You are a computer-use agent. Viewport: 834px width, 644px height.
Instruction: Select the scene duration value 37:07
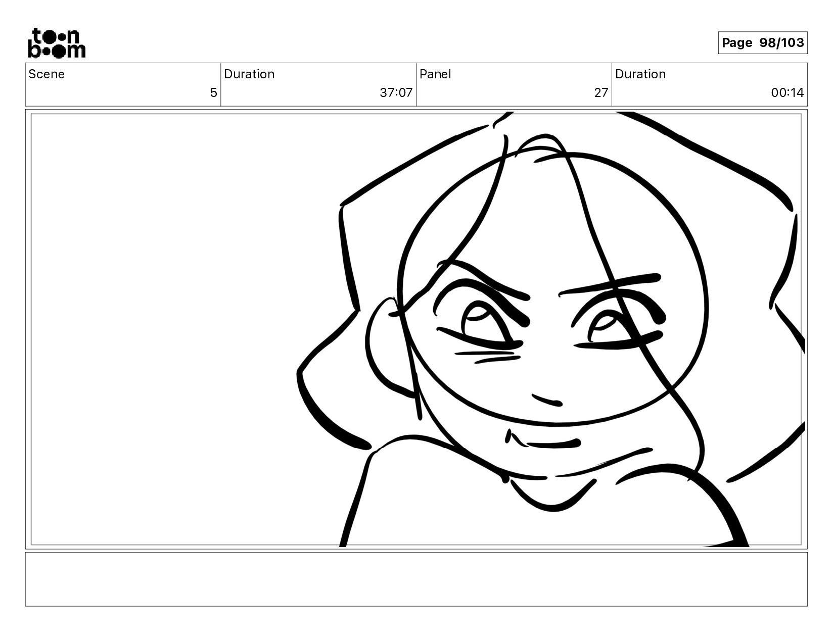(396, 93)
